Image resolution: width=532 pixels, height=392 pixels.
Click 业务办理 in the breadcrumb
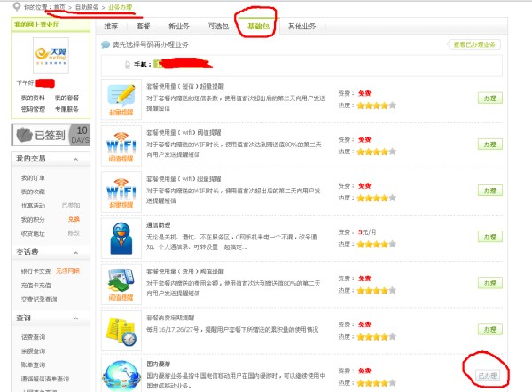coord(120,7)
